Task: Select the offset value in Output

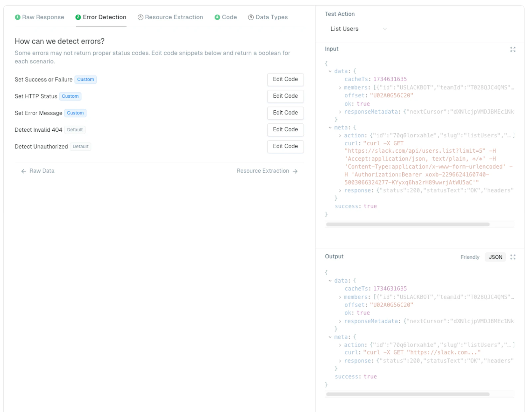Action: coord(391,305)
